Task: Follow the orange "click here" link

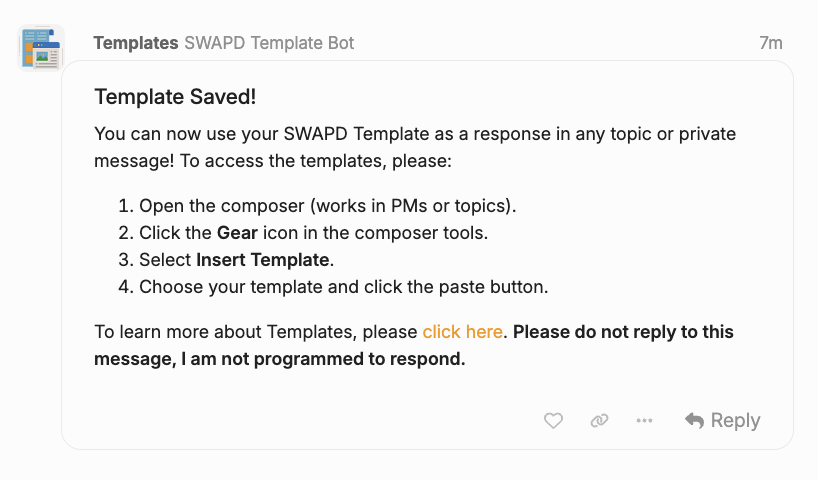Action: point(462,332)
